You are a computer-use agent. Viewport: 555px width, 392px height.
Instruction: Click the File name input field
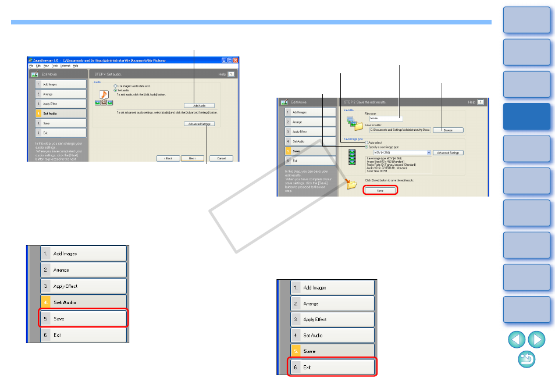click(x=386, y=119)
